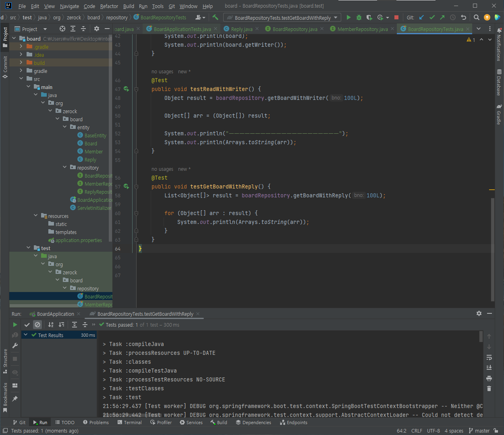Open Run panel settings gear
Screen dimensions: 504x435
479,313
